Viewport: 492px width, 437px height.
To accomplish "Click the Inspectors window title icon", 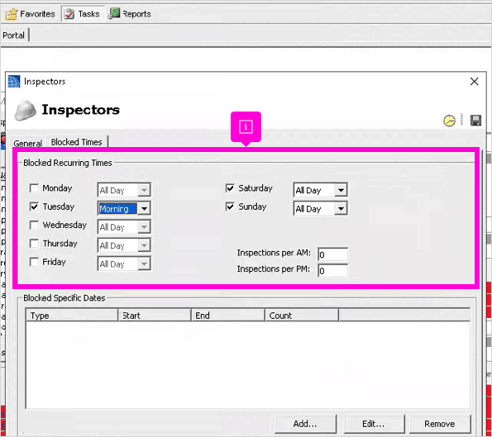I will pos(14,81).
